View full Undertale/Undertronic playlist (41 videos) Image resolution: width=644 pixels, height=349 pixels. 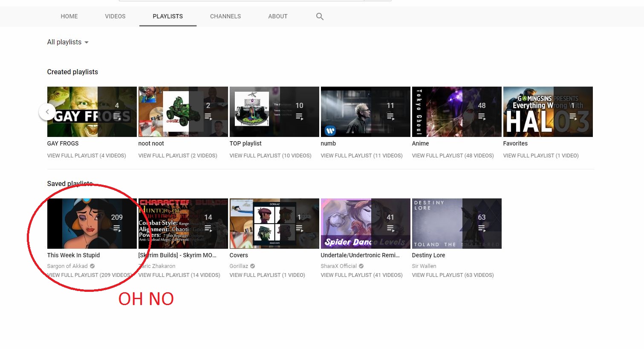[362, 275]
